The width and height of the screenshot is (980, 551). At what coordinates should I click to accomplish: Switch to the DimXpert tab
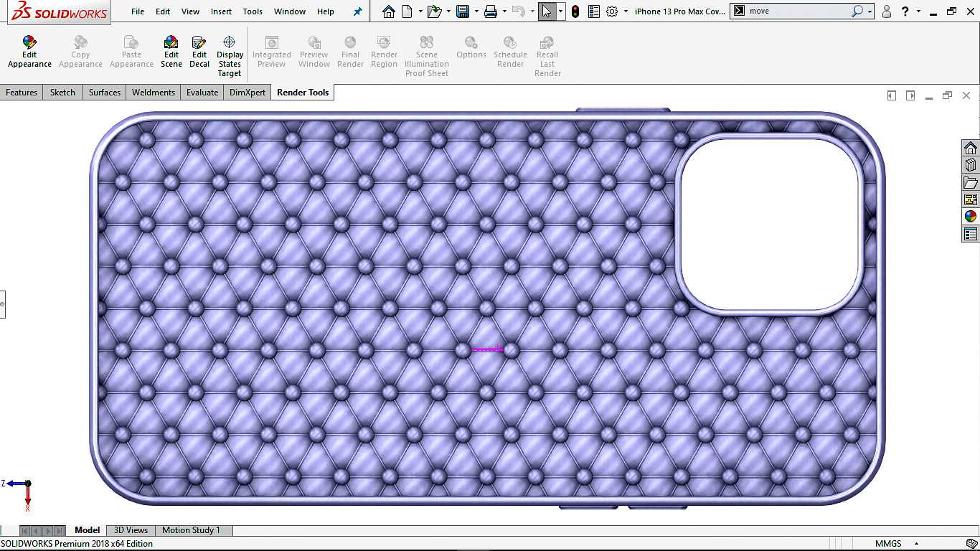[x=248, y=93]
